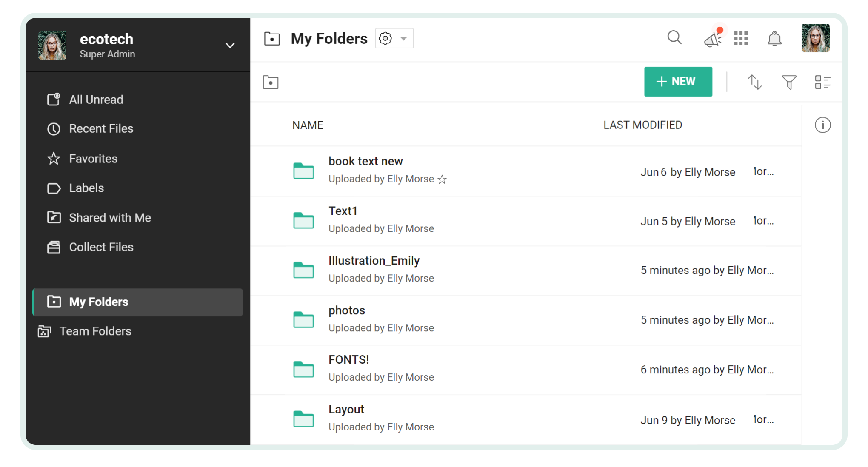Click folder breadcrumb icon below title
868x467 pixels.
[271, 82]
